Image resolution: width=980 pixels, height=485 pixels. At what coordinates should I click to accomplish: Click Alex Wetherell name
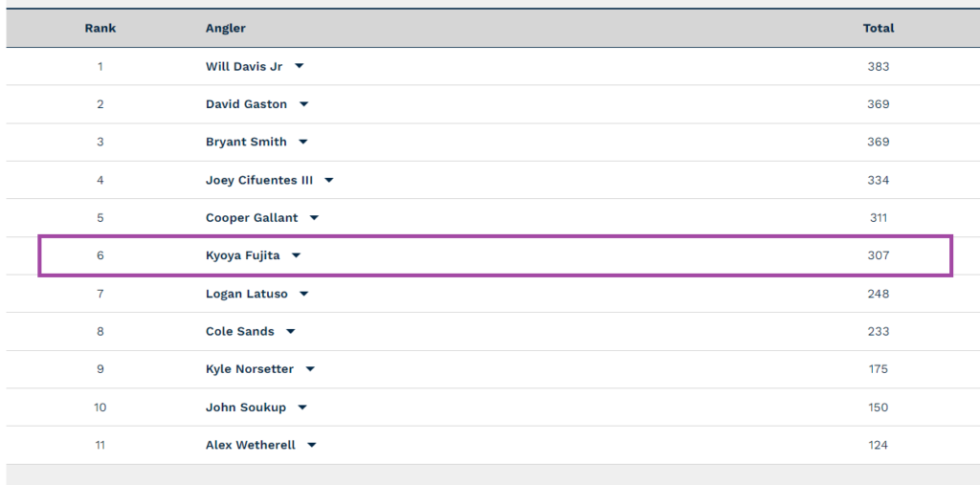click(x=251, y=445)
